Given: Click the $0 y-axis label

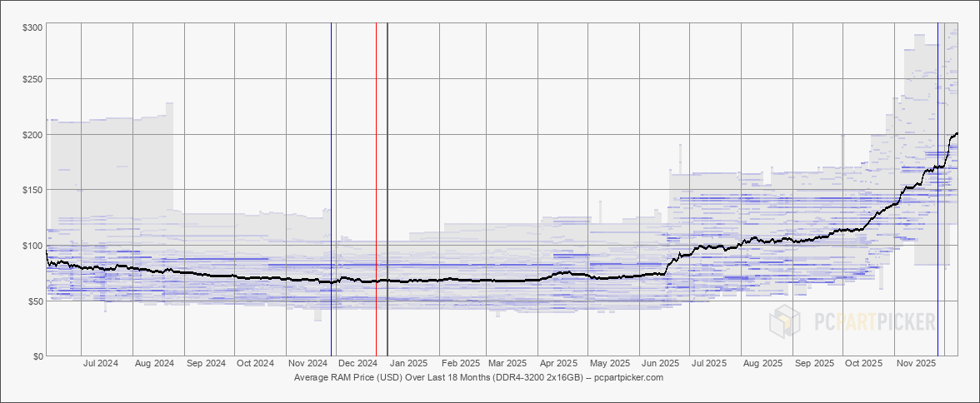Looking at the screenshot, I should [x=37, y=356].
